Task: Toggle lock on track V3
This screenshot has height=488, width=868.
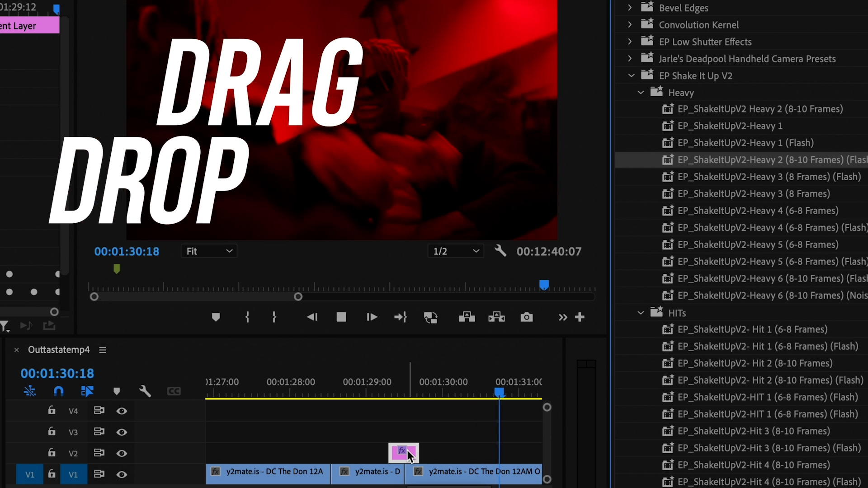Action: coord(52,432)
